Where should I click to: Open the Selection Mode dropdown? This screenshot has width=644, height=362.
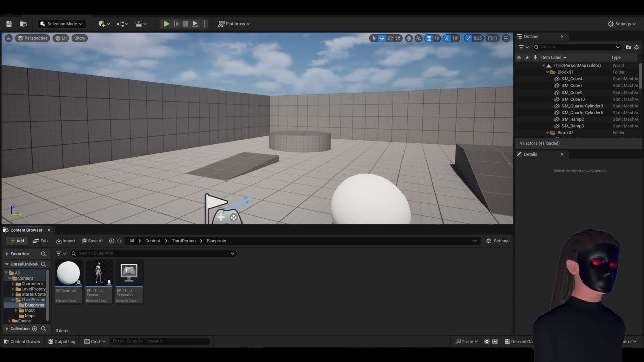[x=61, y=24]
